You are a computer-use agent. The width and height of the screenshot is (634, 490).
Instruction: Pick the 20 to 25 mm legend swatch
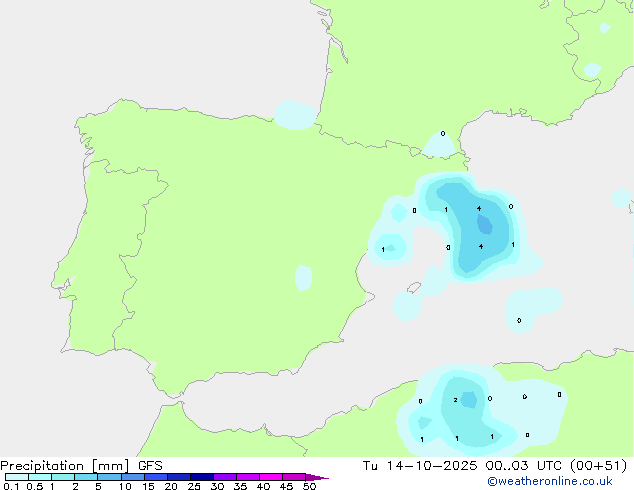[179, 477]
